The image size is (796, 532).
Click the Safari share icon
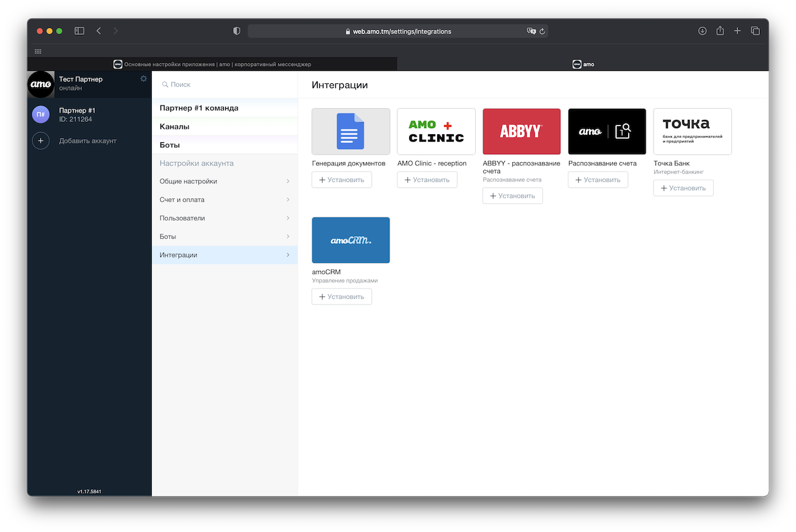(720, 31)
